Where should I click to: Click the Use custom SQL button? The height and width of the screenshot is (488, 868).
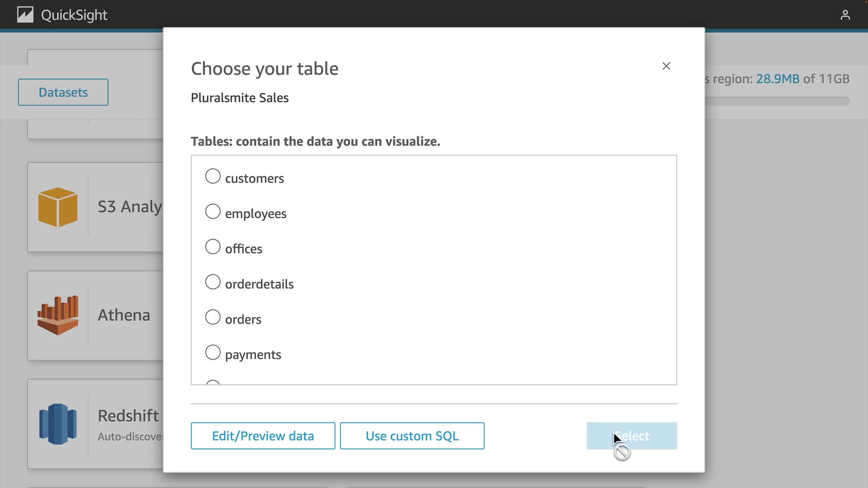412,436
